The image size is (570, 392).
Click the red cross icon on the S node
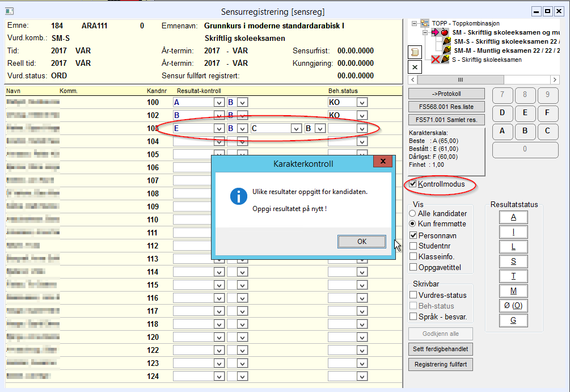click(x=436, y=60)
